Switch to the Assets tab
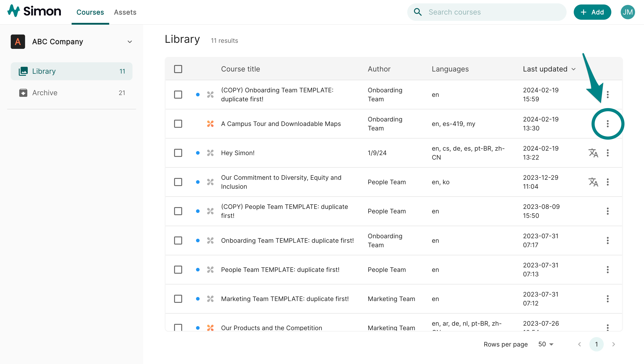 125,12
